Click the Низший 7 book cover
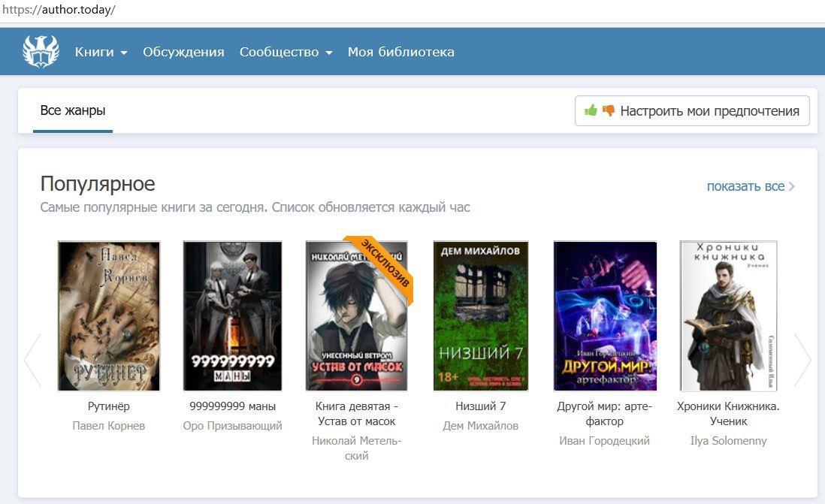Screen dimensions: 825x504 click(x=481, y=315)
